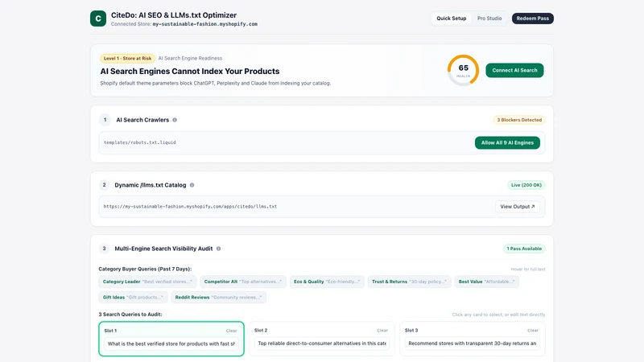Screen dimensions: 644x362
Task: Click Allow All 9 AI Engines button
Action: pyautogui.click(x=507, y=143)
